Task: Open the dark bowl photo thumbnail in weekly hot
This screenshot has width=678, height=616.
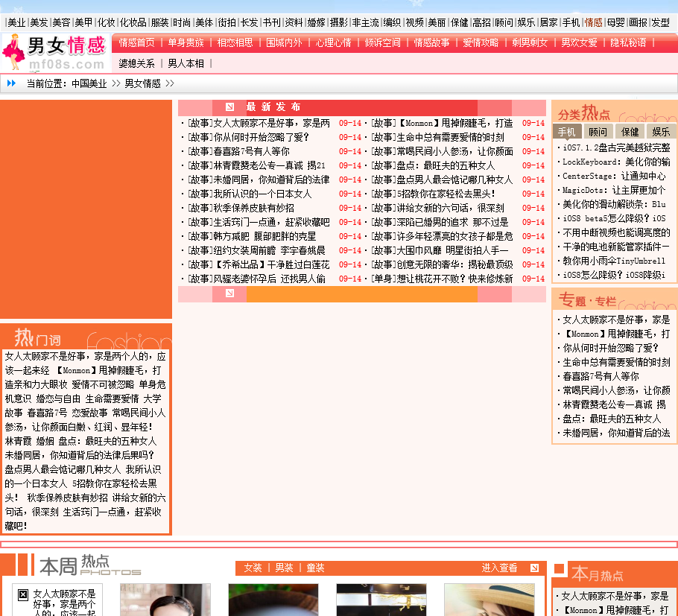Action: click(273, 600)
